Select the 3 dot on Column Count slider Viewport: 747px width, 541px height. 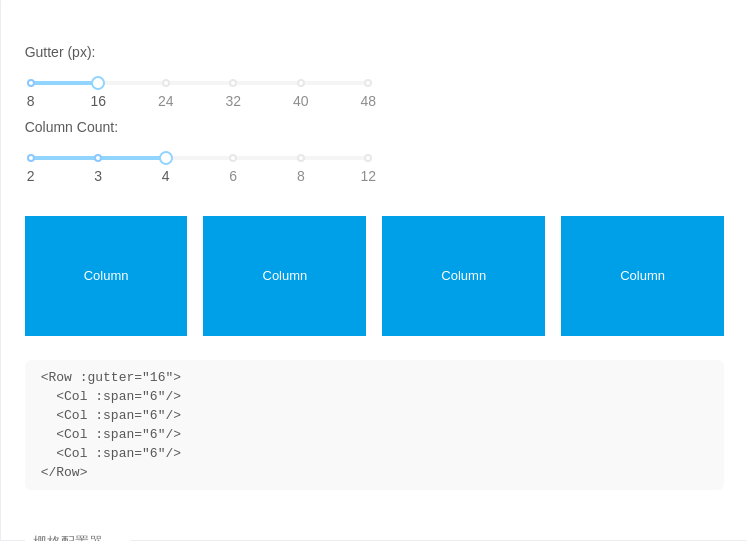(x=98, y=158)
